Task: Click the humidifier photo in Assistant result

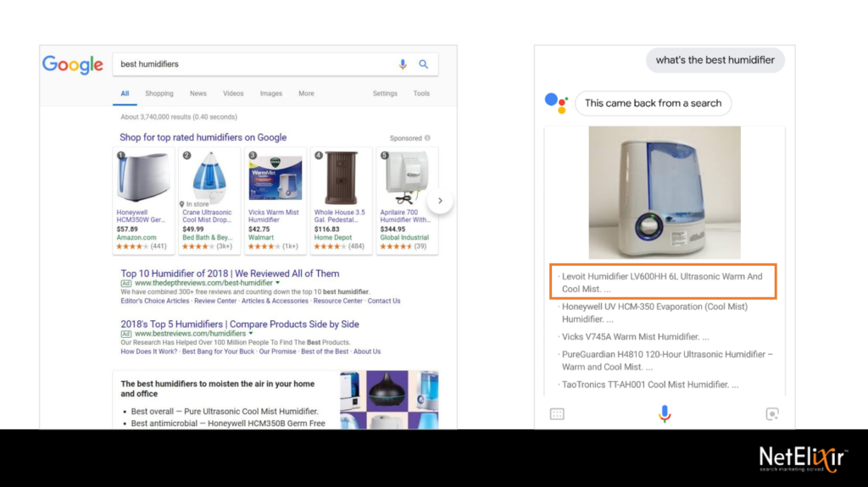Action: 665,192
